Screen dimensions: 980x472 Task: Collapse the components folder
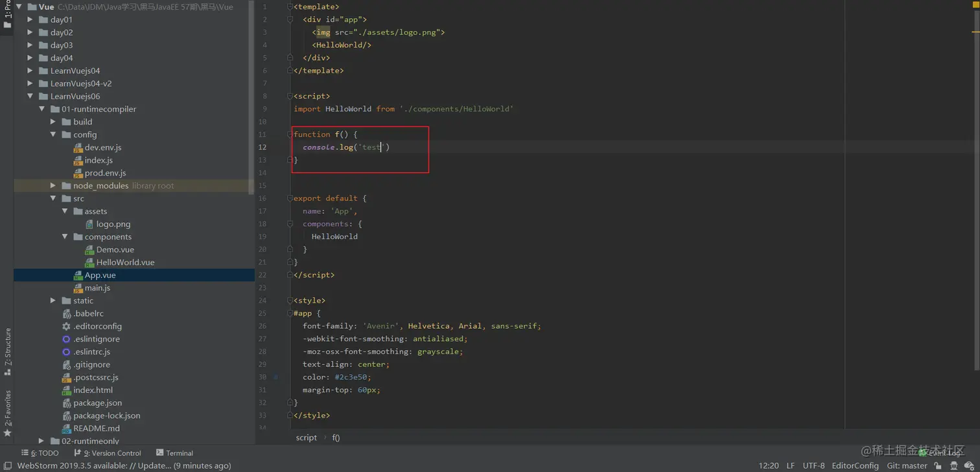[x=65, y=237]
